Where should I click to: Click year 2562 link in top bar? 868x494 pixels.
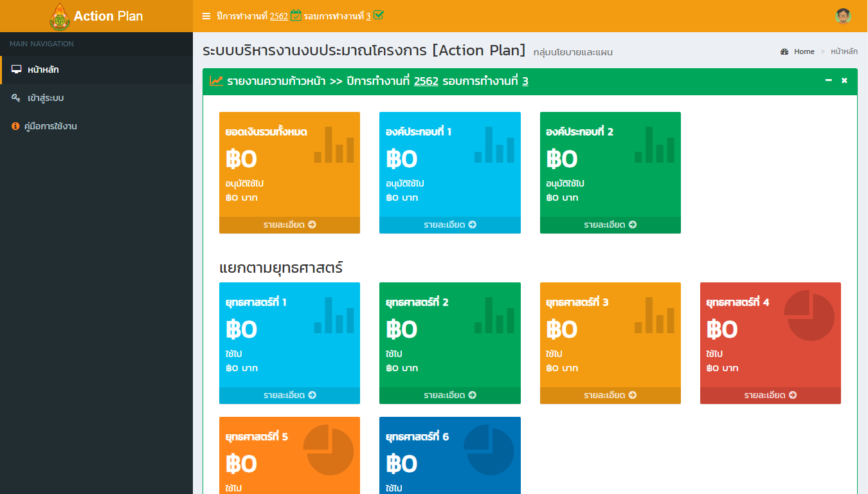(279, 16)
